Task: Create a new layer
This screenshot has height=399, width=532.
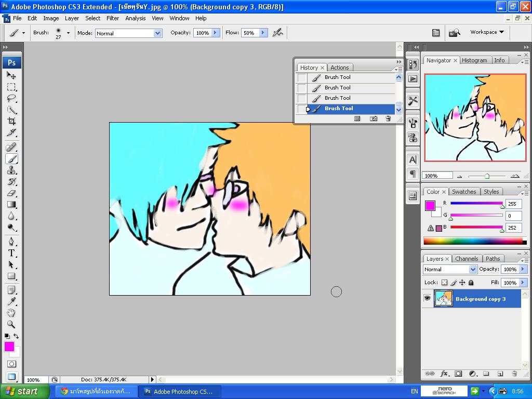Action: pos(500,374)
